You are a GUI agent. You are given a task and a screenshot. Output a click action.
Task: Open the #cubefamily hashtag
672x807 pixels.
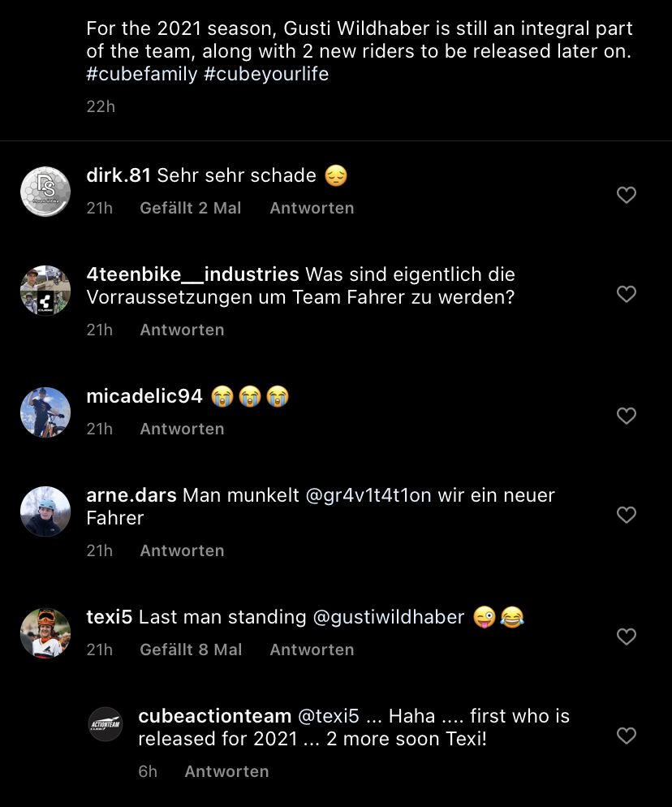tap(141, 75)
